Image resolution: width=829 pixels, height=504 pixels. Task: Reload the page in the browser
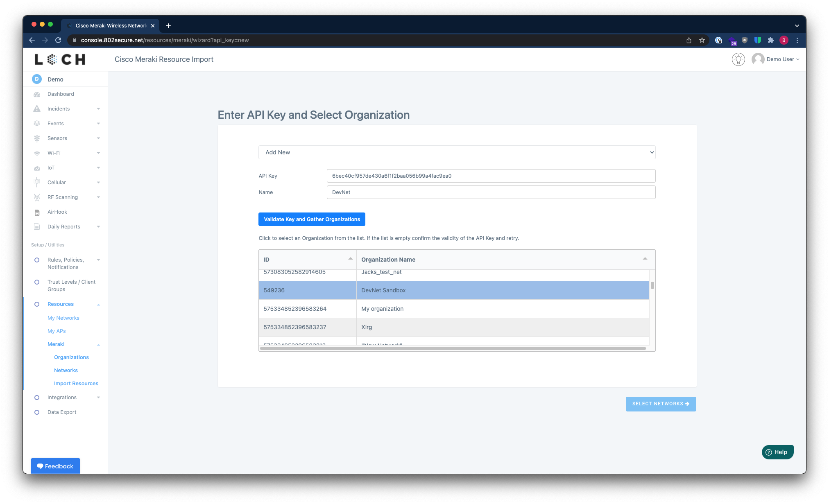(x=58, y=40)
